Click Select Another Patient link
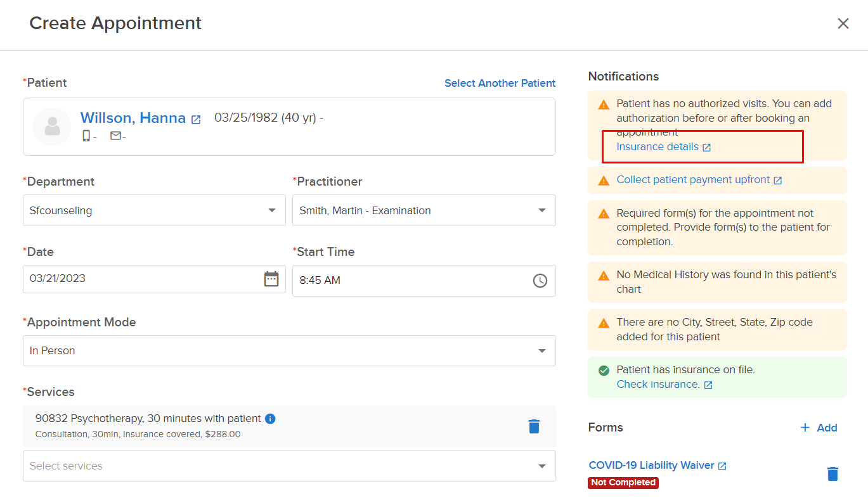 tap(500, 83)
